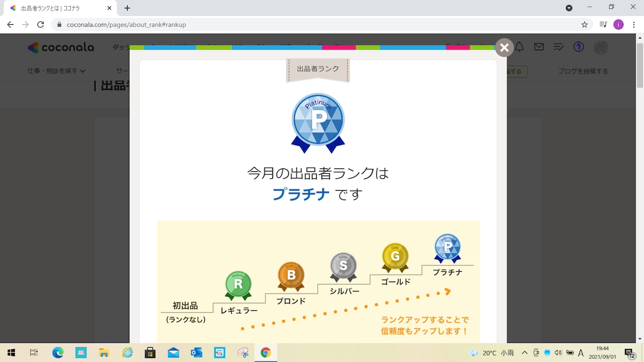Go to the coconala logo home link
644x362 pixels.
(x=61, y=47)
